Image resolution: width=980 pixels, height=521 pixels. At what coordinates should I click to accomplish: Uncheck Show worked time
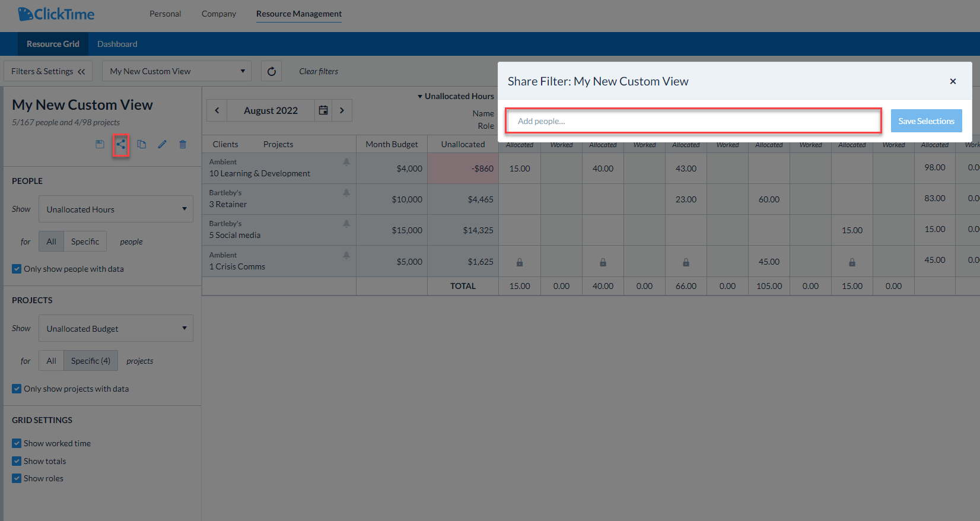[17, 443]
